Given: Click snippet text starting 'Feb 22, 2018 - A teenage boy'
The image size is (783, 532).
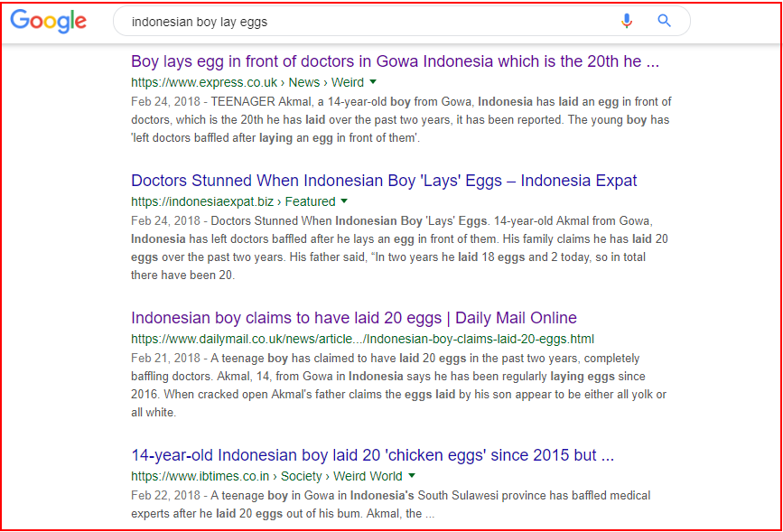Looking at the screenshot, I should [390, 505].
